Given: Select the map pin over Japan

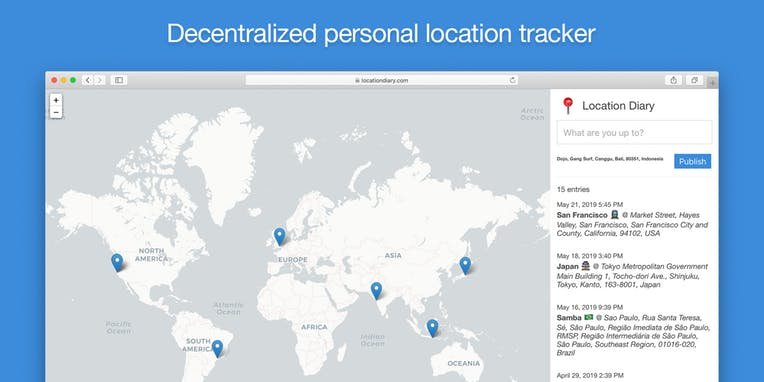Looking at the screenshot, I should pos(465,265).
